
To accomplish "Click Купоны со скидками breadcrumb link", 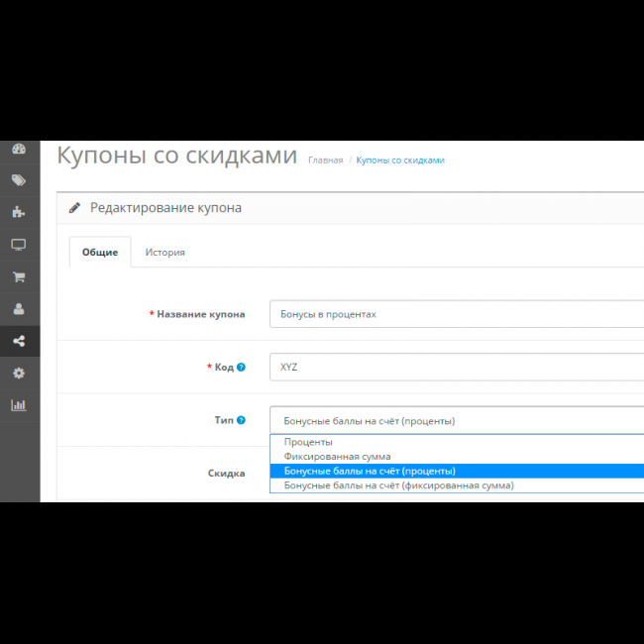I will click(x=399, y=160).
